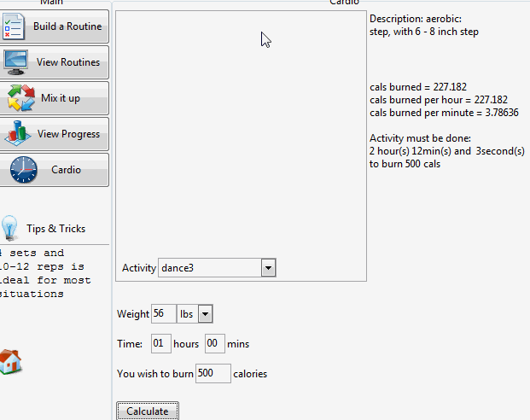Click 'to burn 500 cals' text
530x420 pixels.
coord(405,164)
